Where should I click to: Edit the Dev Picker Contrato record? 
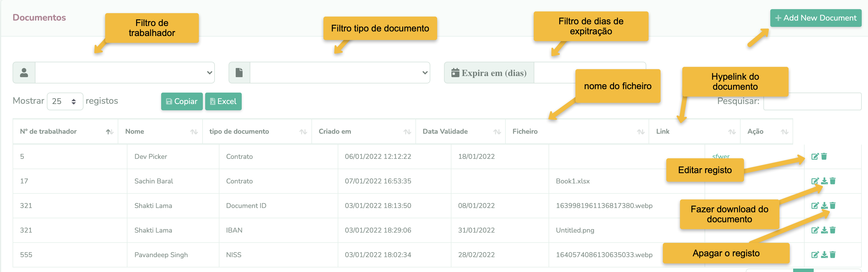[815, 156]
